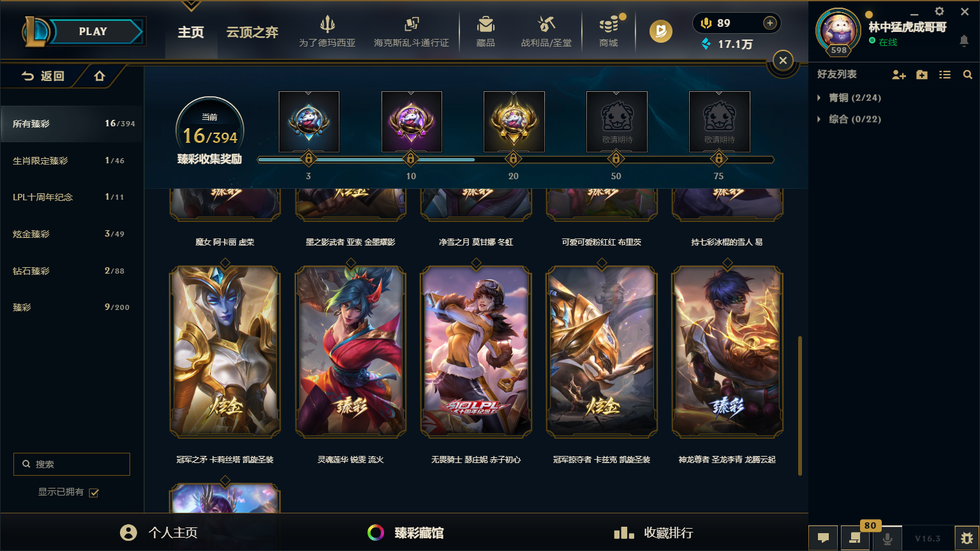
Task: Click the add friend icon
Action: click(x=898, y=75)
